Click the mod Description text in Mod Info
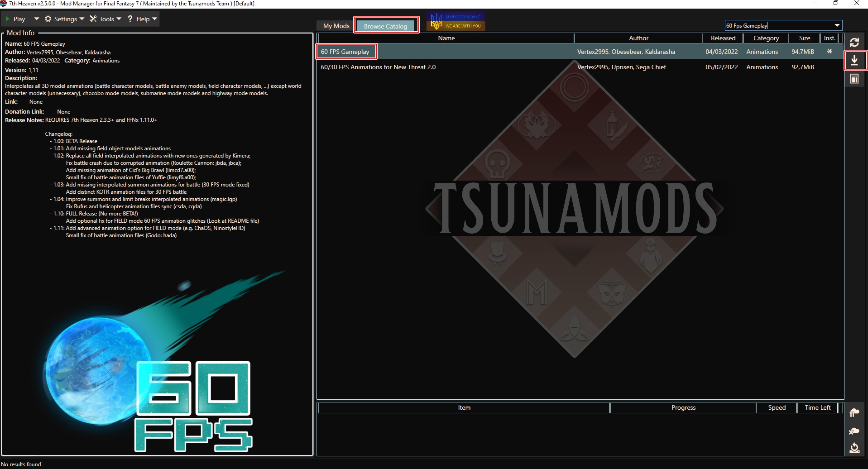This screenshot has width=868, height=469. (153, 90)
